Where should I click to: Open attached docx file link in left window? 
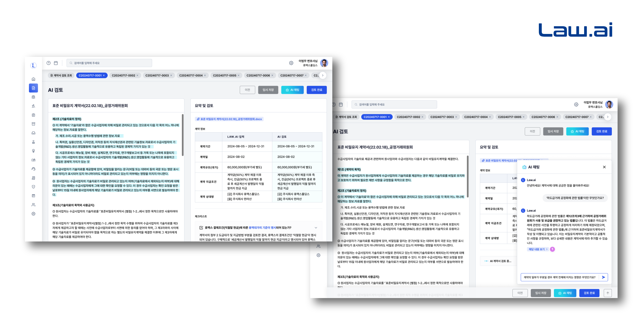coord(229,119)
